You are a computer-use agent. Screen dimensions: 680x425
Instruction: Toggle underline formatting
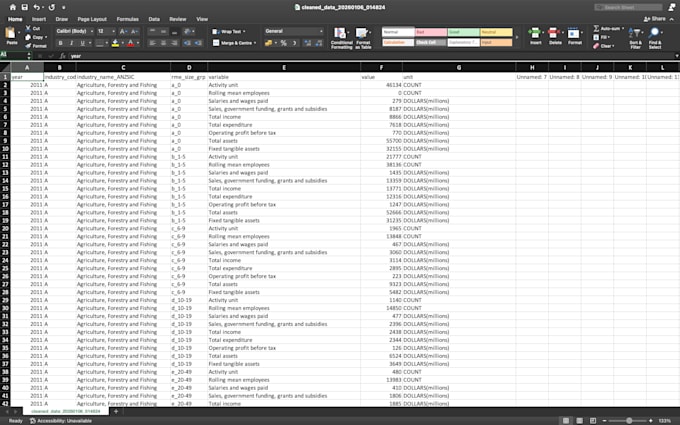coord(82,43)
